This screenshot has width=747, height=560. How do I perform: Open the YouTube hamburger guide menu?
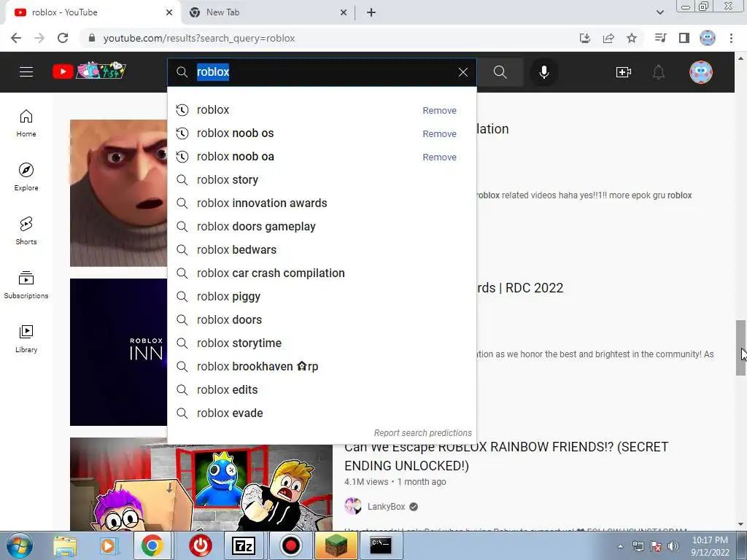[26, 72]
